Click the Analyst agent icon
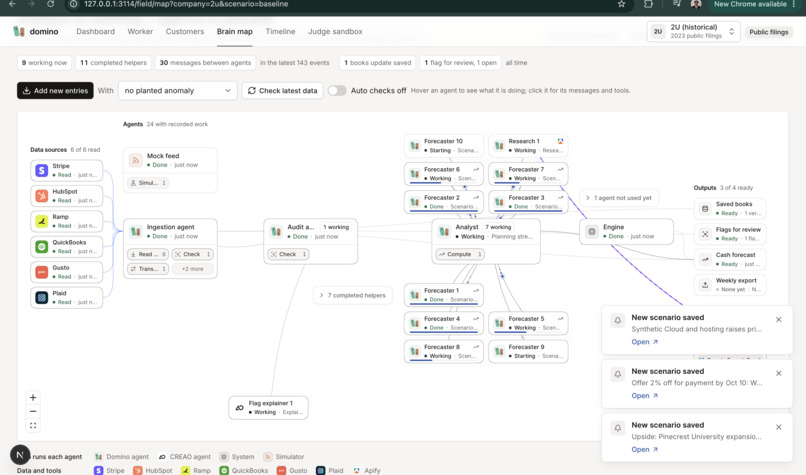This screenshot has height=475, width=806. (444, 231)
